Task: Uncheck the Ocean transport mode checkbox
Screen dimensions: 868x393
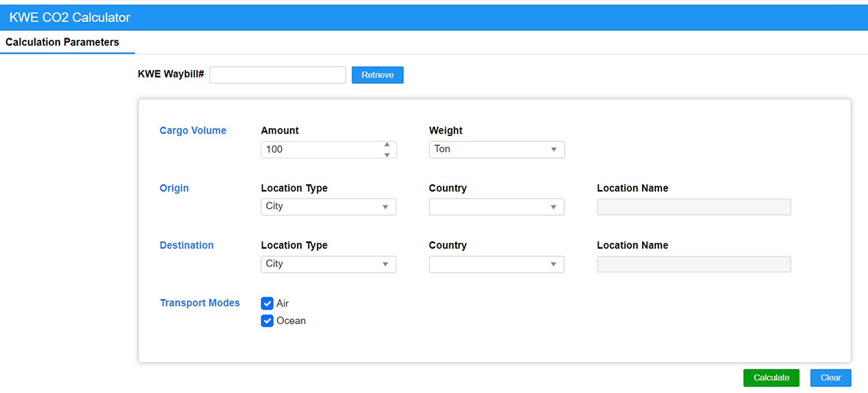Action: (267, 320)
